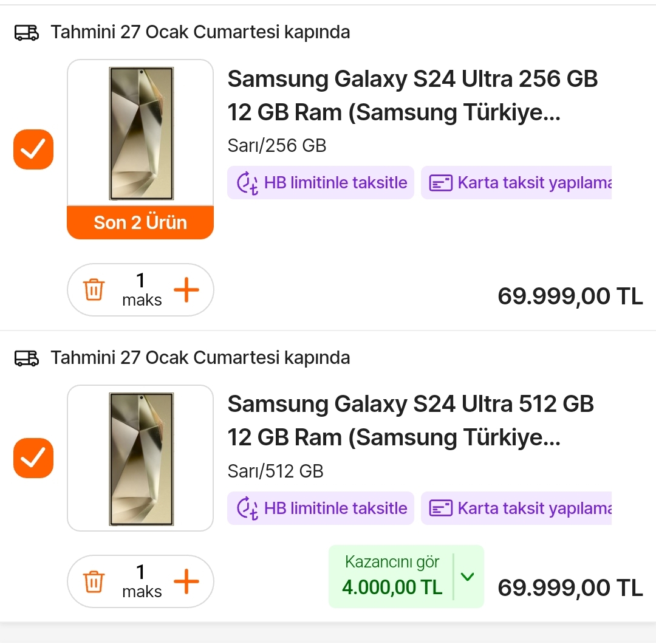Open Kazancını gör 4.000,00 TL savings
Image resolution: width=656 pixels, height=644 pixels.
coord(392,576)
